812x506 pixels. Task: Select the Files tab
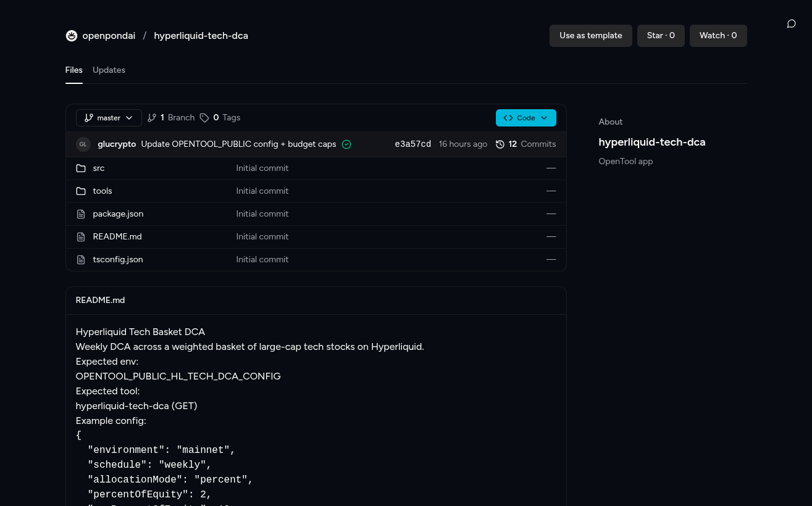coord(73,70)
